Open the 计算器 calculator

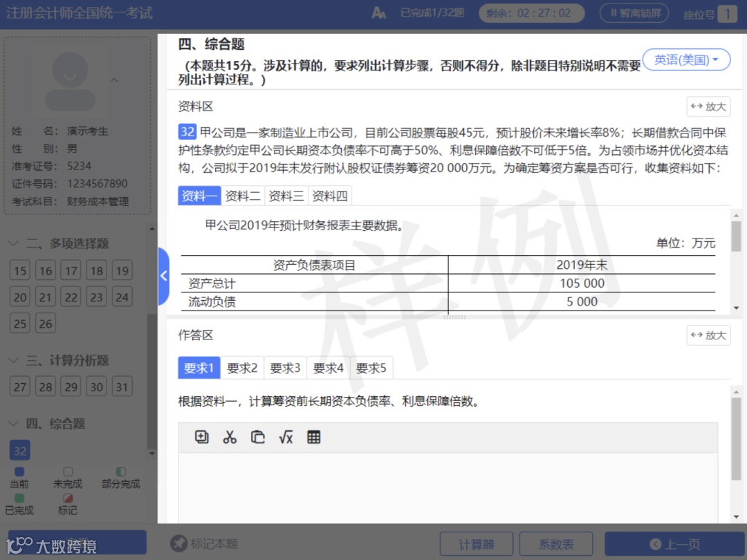point(477,544)
